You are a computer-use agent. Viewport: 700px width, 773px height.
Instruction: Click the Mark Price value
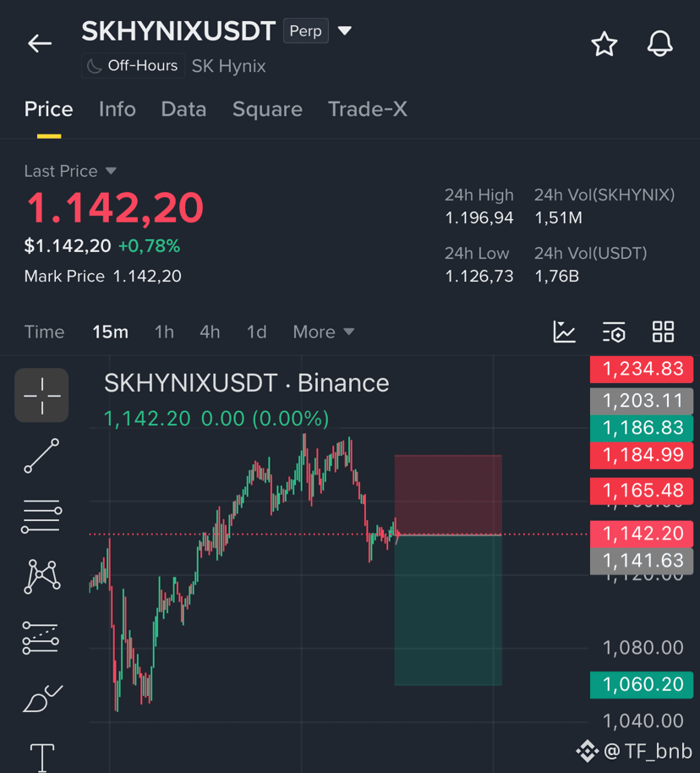coord(147,276)
